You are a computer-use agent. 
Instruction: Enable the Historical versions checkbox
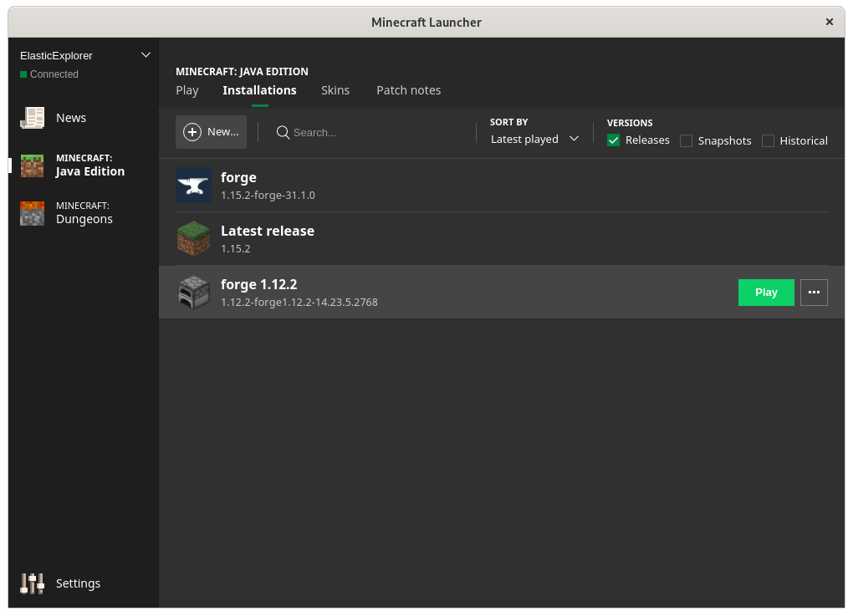tap(768, 140)
